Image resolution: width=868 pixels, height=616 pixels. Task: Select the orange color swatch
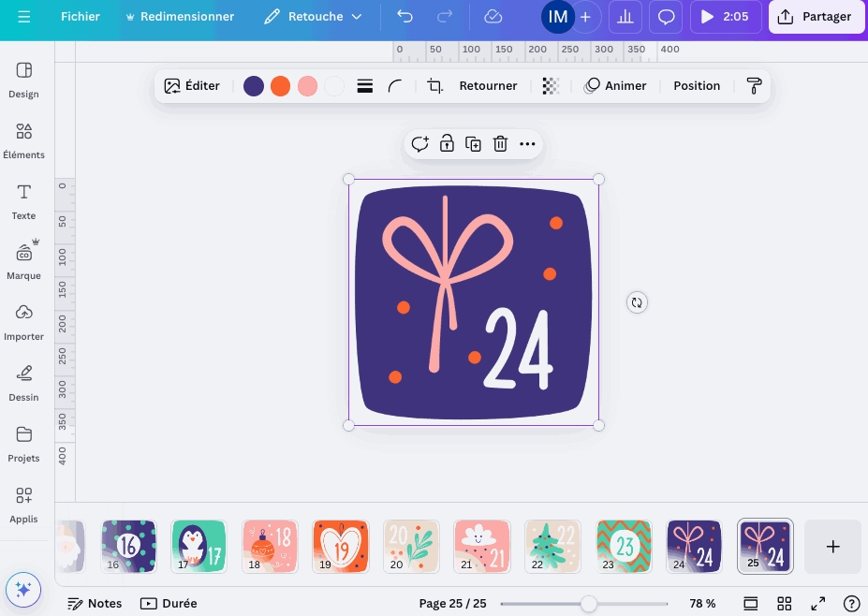pyautogui.click(x=280, y=86)
